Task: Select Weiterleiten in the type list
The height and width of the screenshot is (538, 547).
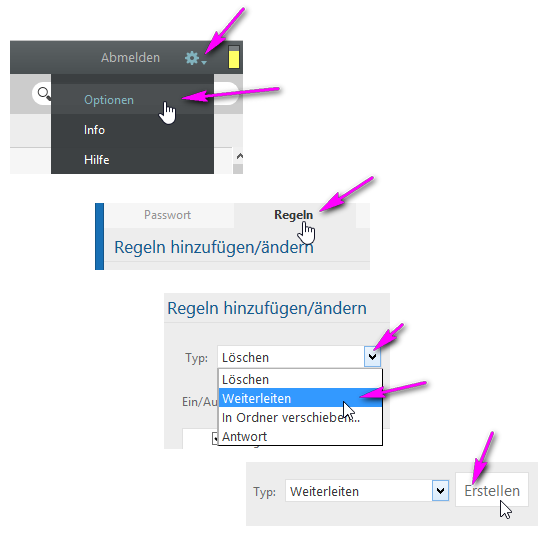Action: [x=300, y=398]
